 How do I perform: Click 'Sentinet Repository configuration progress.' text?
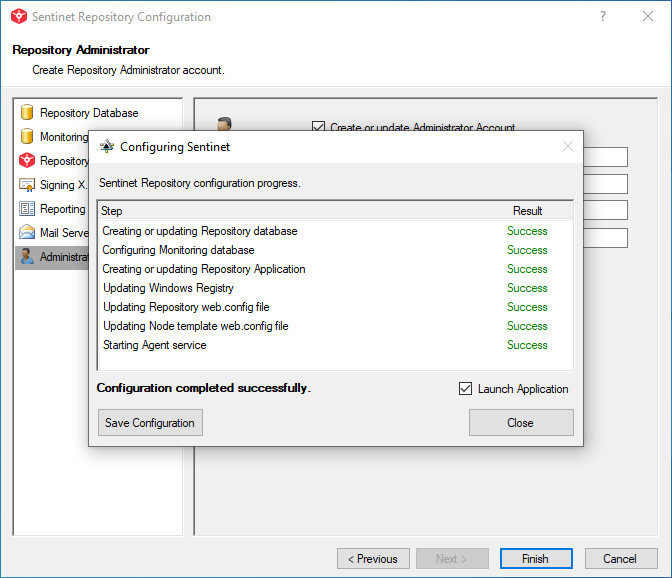pyautogui.click(x=200, y=183)
